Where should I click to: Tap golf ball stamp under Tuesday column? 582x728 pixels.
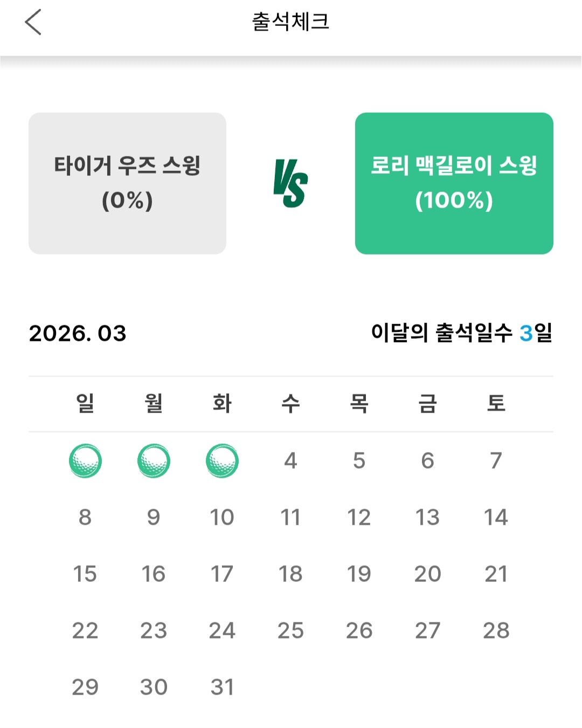[x=222, y=461]
